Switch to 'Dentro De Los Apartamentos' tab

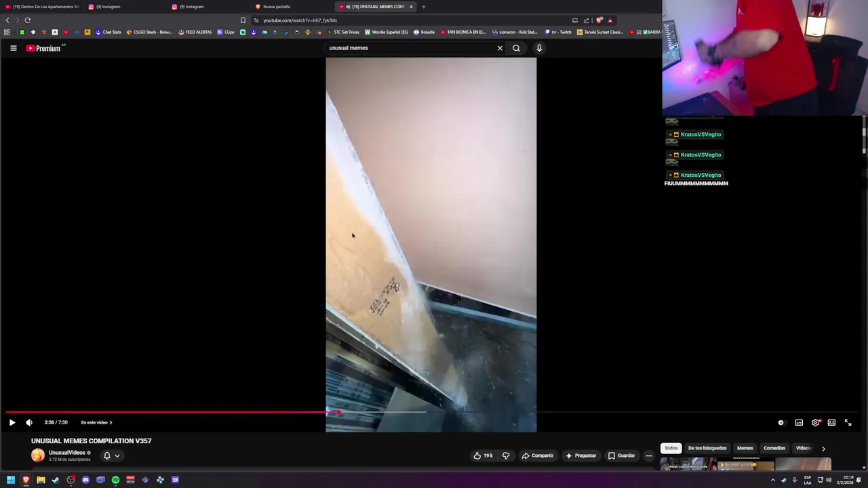click(x=42, y=7)
